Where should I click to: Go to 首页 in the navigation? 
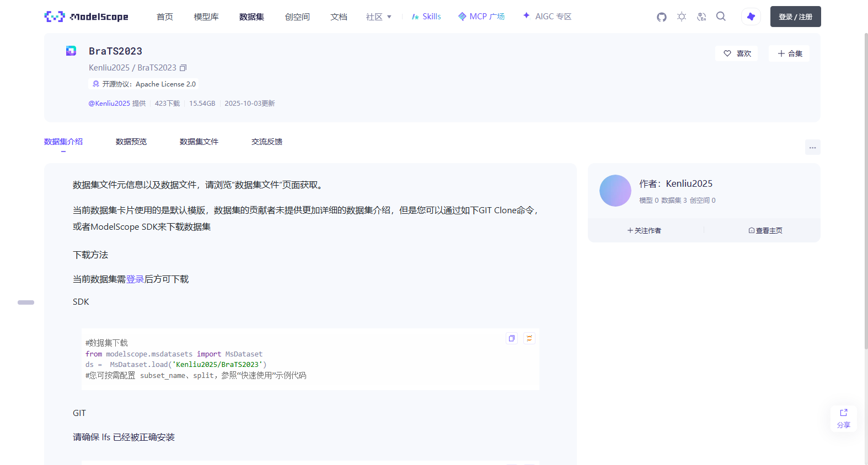pyautogui.click(x=165, y=17)
